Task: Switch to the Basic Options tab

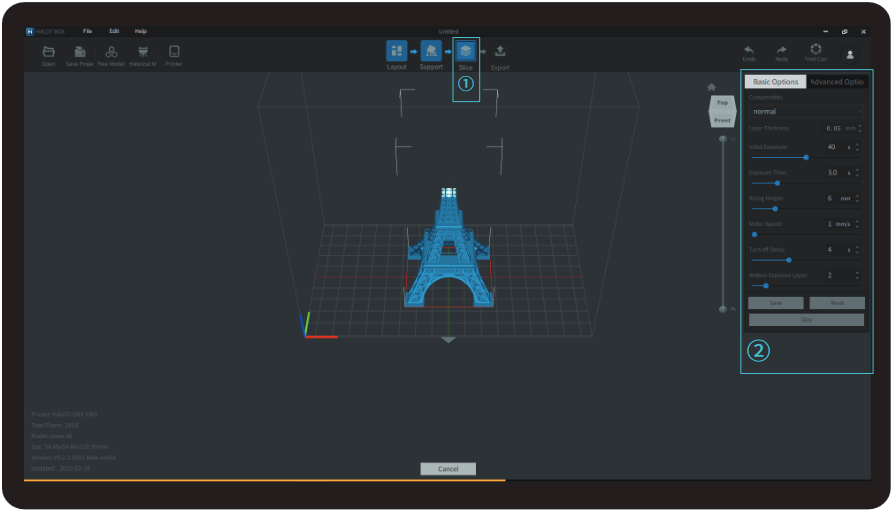Action: (775, 82)
